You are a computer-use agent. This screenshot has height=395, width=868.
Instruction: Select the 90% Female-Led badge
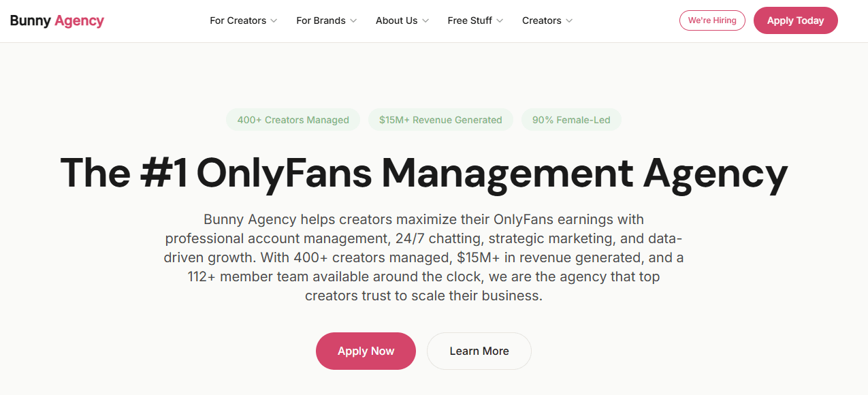coord(571,120)
